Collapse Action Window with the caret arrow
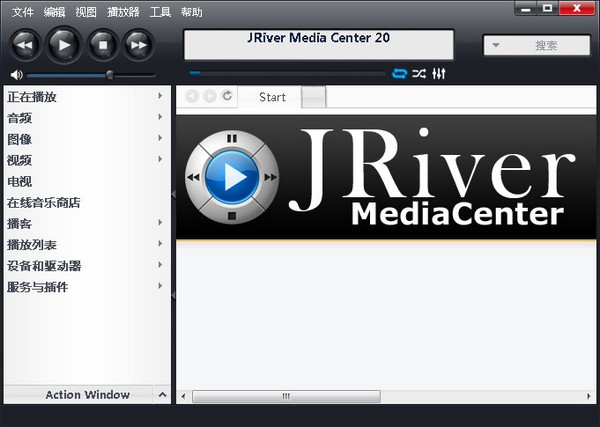600x427 pixels. pos(162,394)
